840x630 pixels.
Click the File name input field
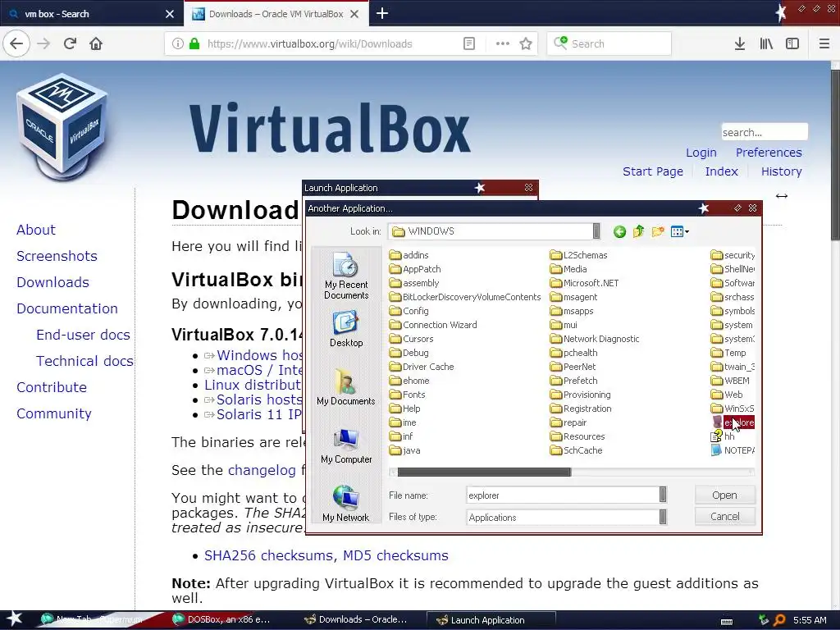[x=563, y=495]
